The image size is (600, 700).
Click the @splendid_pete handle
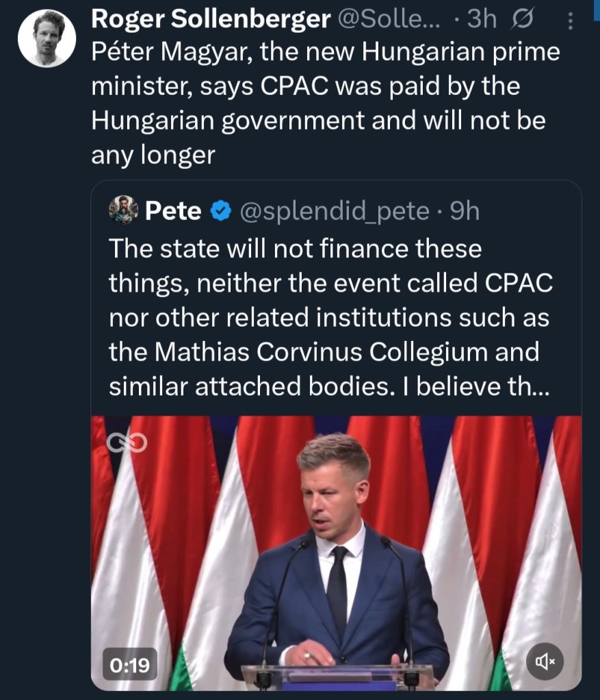(x=332, y=212)
